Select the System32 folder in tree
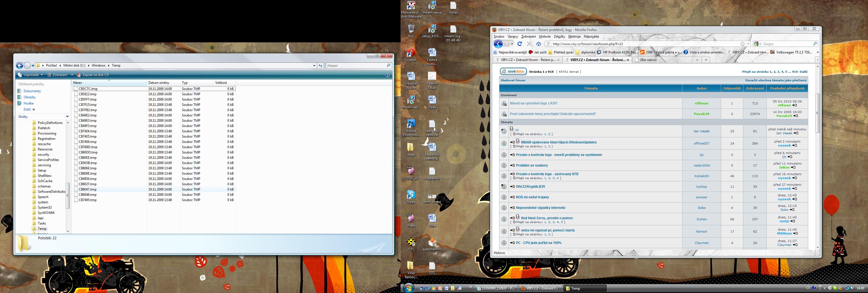 point(45,207)
